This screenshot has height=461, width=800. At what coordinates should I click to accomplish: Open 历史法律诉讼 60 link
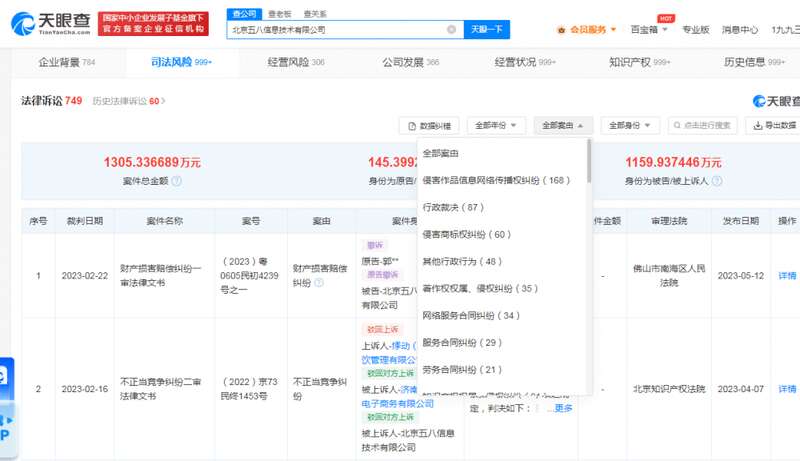pyautogui.click(x=129, y=101)
